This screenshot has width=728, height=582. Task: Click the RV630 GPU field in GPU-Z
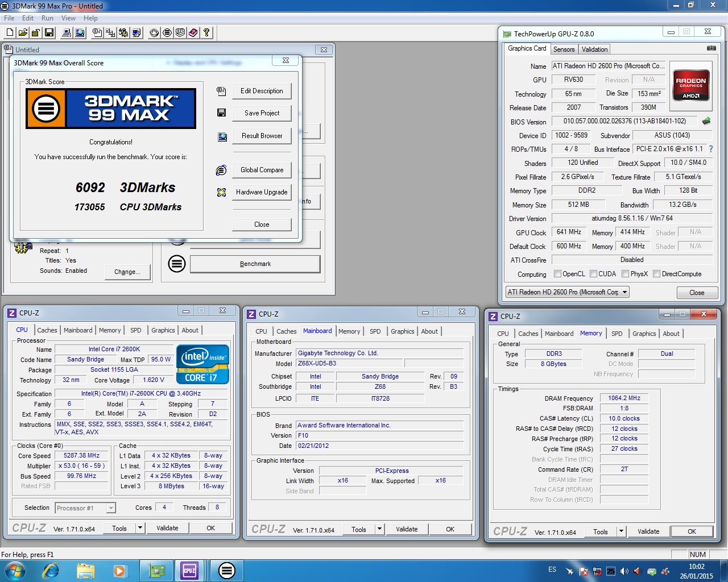(573, 80)
